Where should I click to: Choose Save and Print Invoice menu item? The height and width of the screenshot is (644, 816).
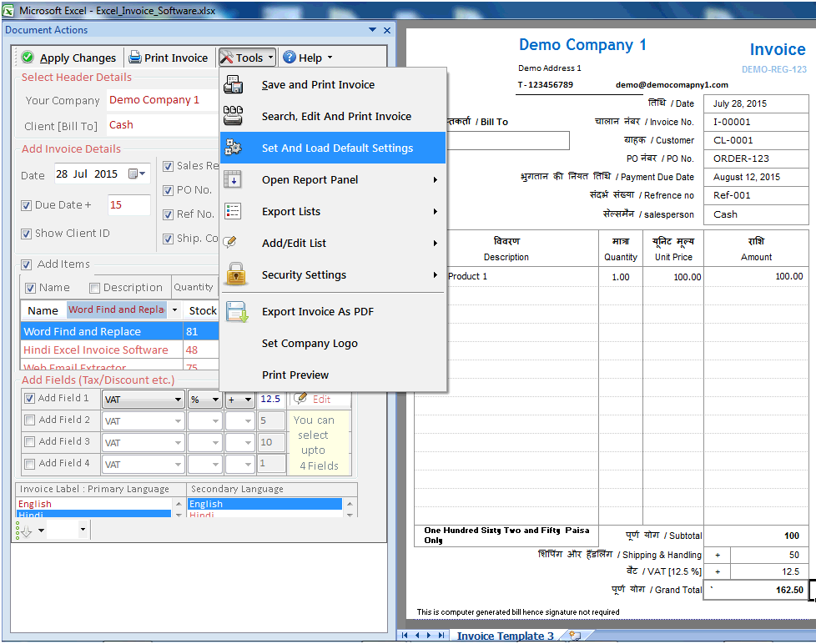pos(333,84)
